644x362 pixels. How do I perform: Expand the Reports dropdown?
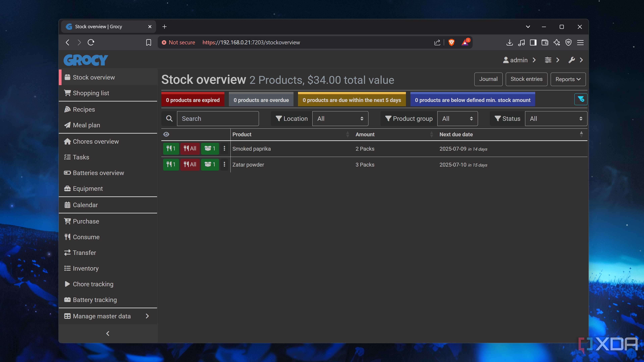click(568, 79)
